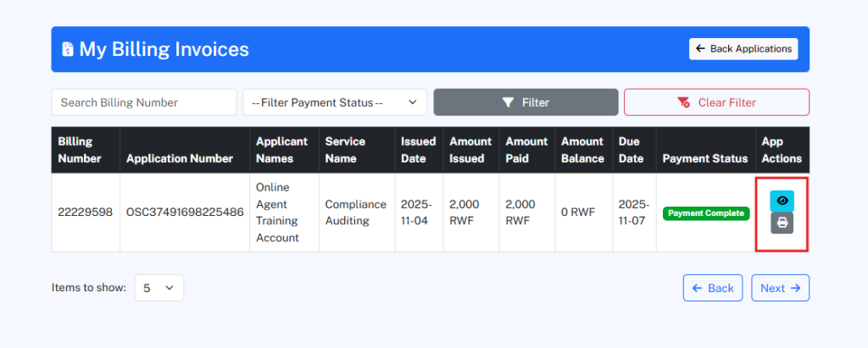Click billing number 22229598 in the table
This screenshot has height=348, width=868.
click(85, 213)
